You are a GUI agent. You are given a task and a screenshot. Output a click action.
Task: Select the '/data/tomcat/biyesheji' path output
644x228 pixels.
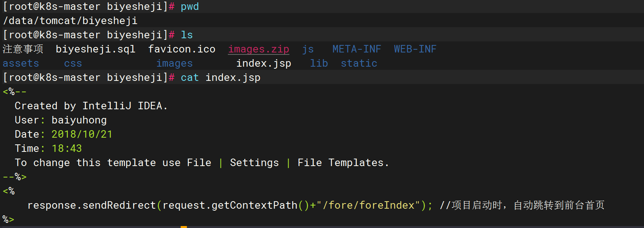[x=70, y=21]
